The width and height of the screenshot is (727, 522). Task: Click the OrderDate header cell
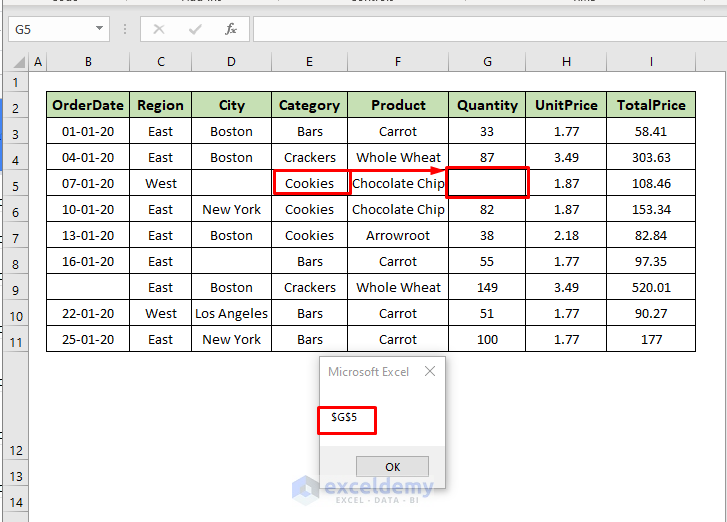tap(88, 105)
